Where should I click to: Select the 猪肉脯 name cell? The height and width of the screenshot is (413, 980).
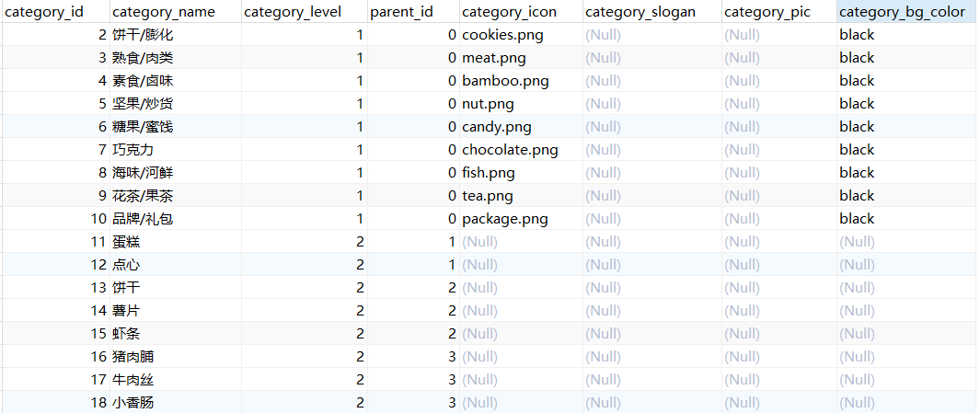pos(176,356)
